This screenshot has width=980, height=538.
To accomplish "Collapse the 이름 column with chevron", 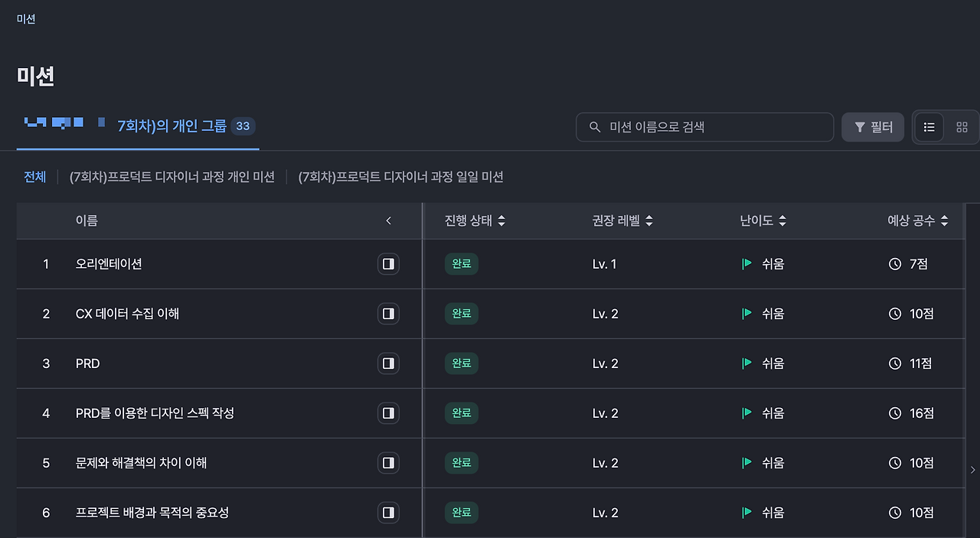I will tap(388, 221).
